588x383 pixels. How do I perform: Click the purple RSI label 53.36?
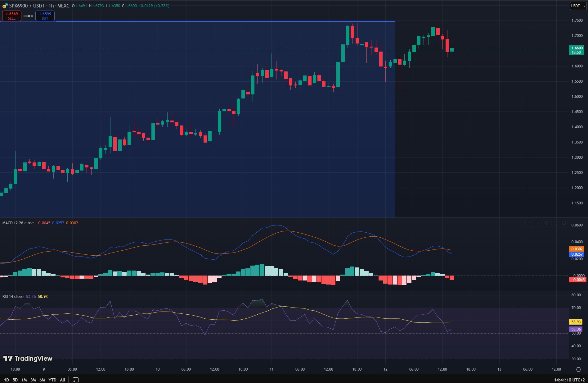(x=576, y=329)
